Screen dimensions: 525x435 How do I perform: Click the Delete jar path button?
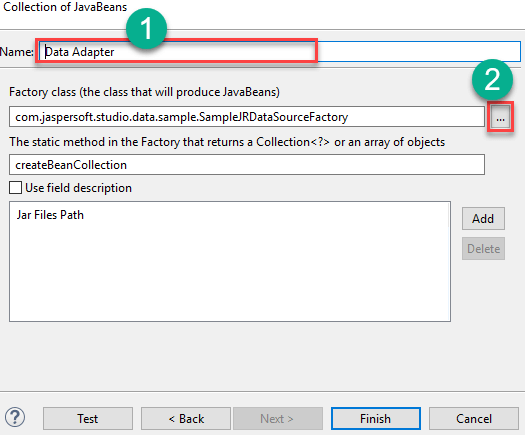tap(483, 248)
